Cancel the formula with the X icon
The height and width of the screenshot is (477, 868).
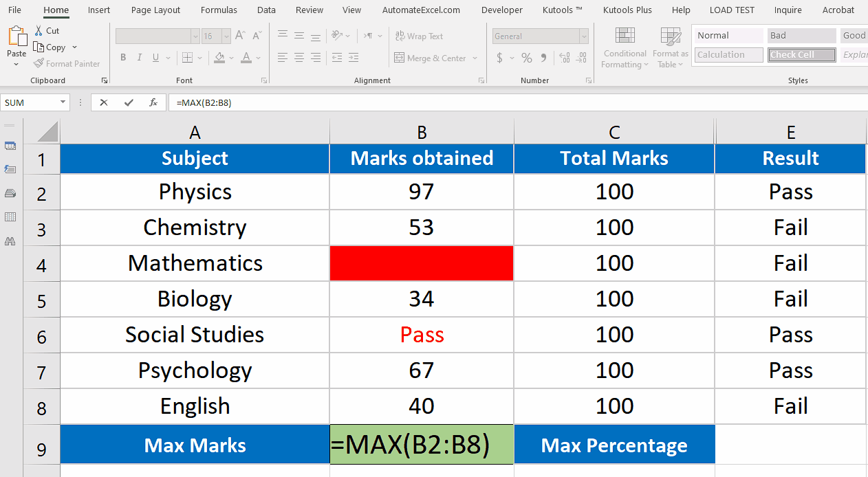[103, 102]
